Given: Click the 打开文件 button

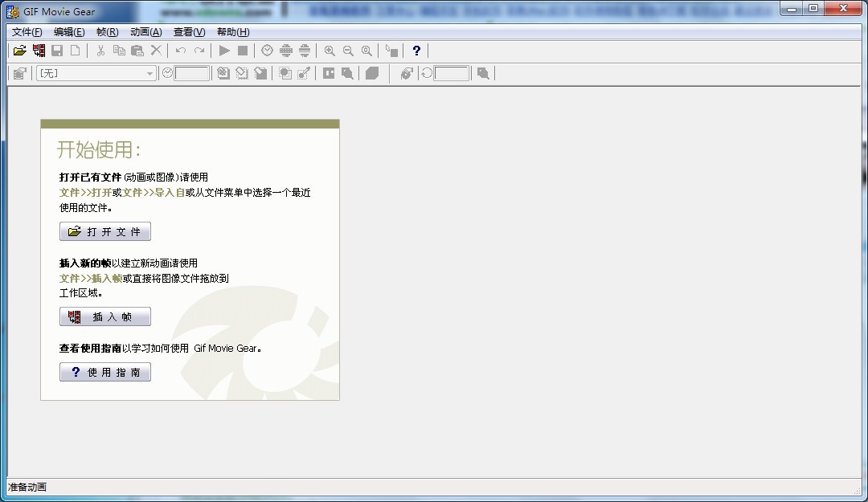Looking at the screenshot, I should click(x=105, y=232).
